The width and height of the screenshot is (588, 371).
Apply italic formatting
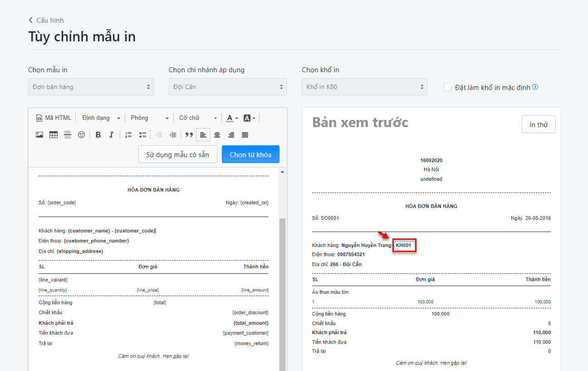click(x=111, y=135)
